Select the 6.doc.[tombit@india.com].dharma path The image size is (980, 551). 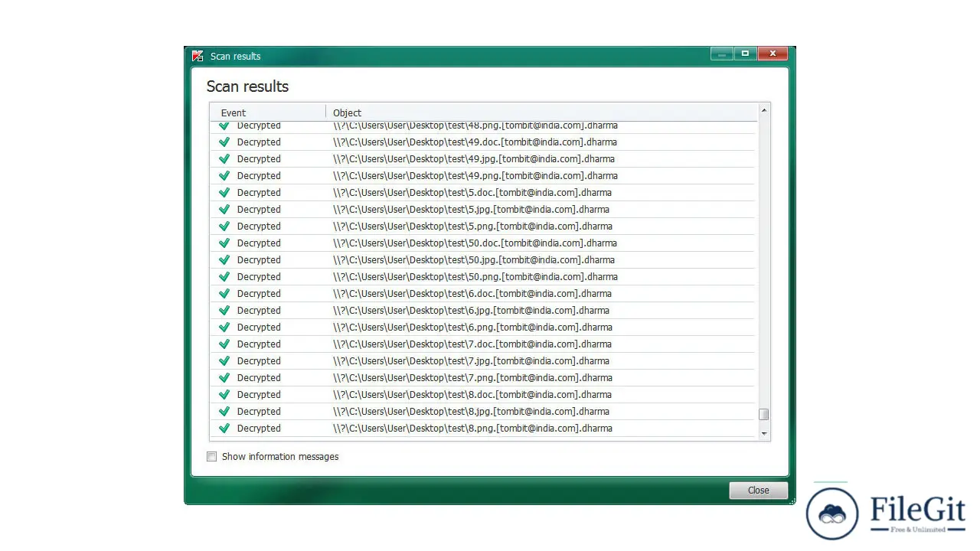tap(472, 293)
